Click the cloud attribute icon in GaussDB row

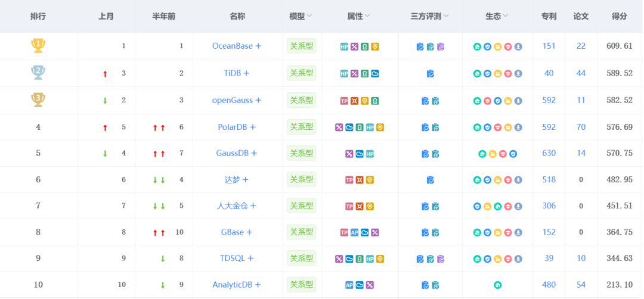click(360, 154)
